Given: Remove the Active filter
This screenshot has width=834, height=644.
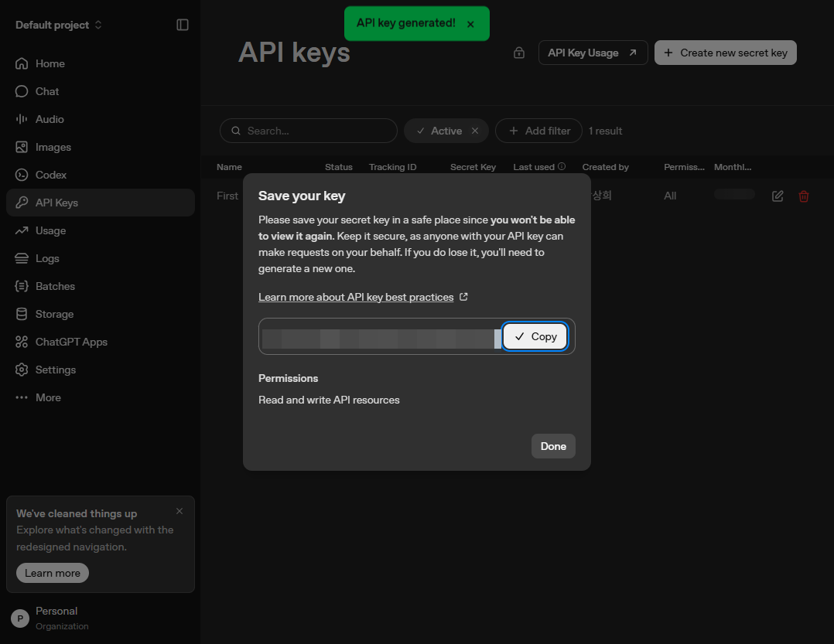Looking at the screenshot, I should [475, 131].
